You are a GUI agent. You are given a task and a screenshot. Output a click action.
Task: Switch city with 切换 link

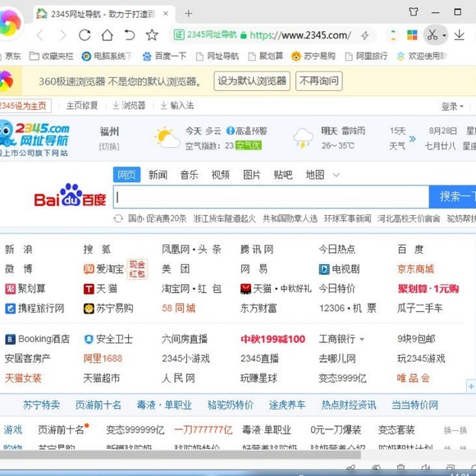pos(109,147)
